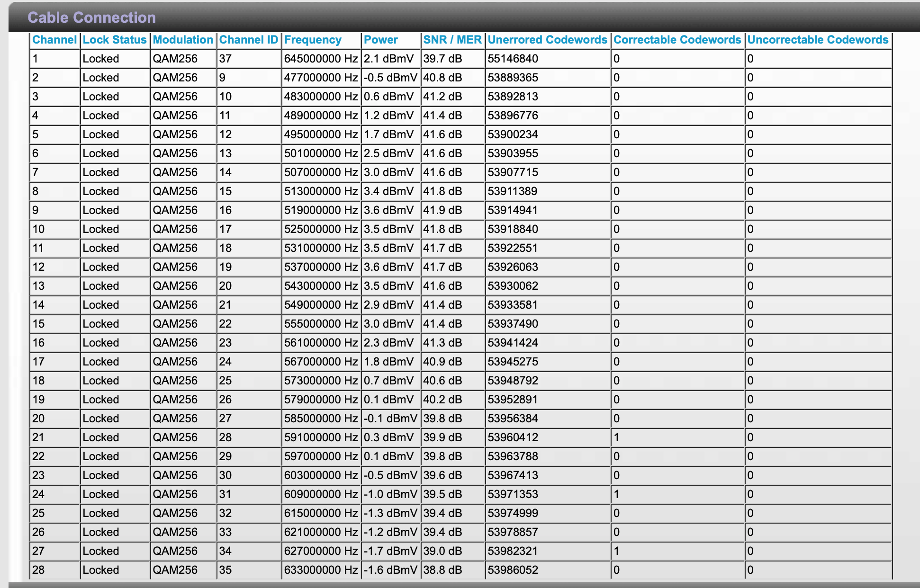Click unerrored codewords value 53900234
Image resolution: width=920 pixels, height=588 pixels.
[513, 134]
